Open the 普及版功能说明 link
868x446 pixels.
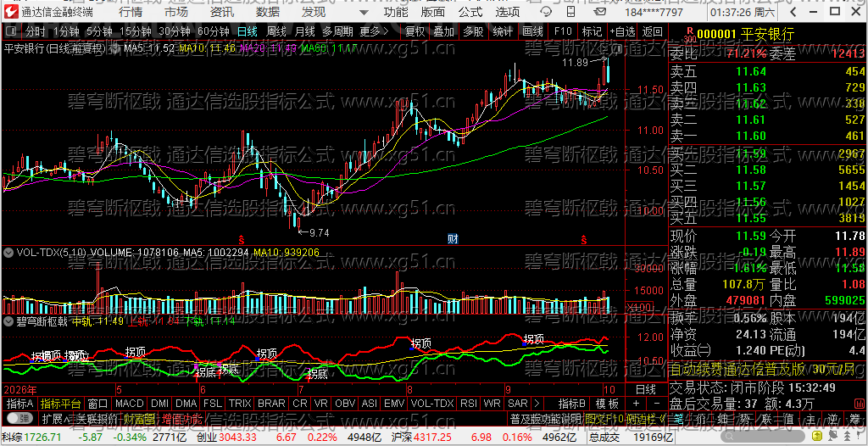546,418
